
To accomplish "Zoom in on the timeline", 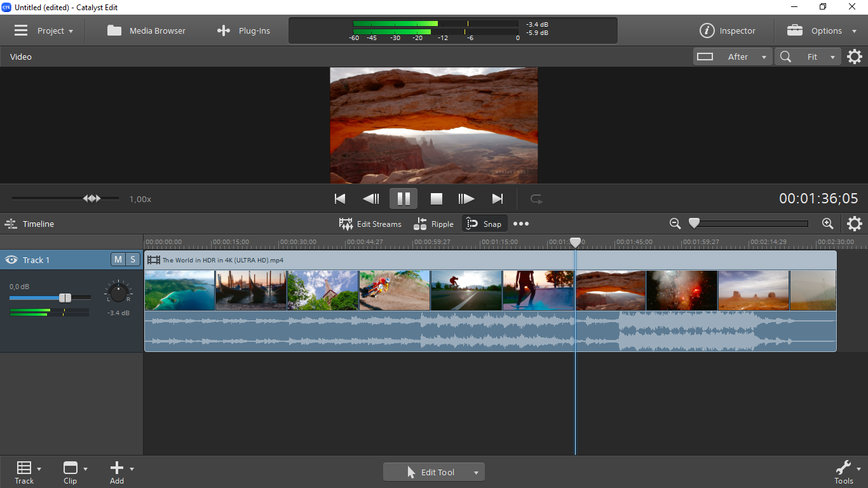I will click(x=827, y=224).
